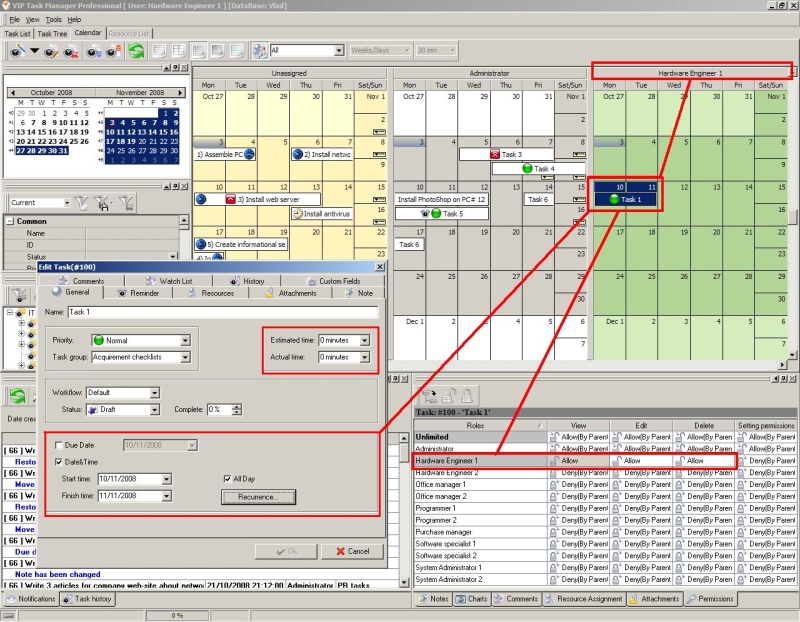
Task: Click the Cancel button in Edit Task dialog
Action: click(352, 551)
